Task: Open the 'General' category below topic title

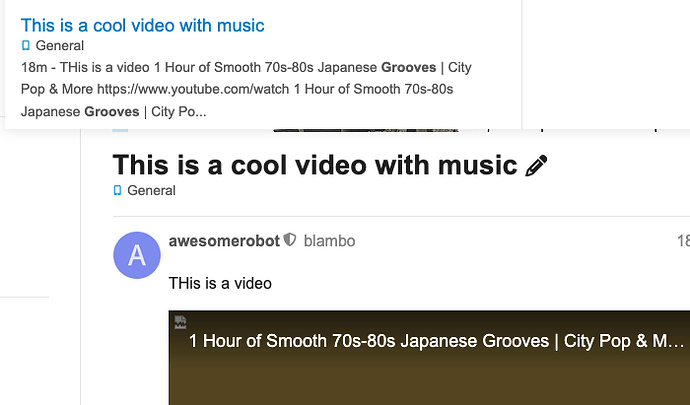Action: point(151,190)
